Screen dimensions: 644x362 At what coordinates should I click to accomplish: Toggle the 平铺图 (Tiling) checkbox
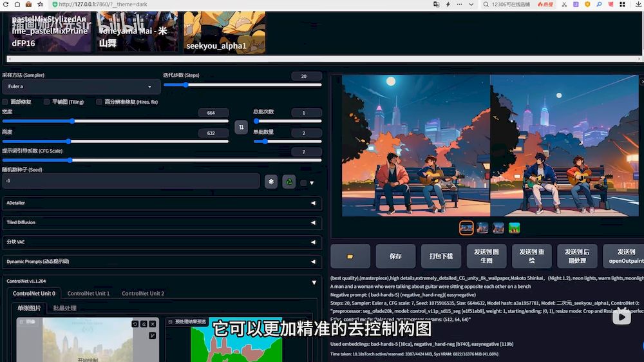(47, 102)
